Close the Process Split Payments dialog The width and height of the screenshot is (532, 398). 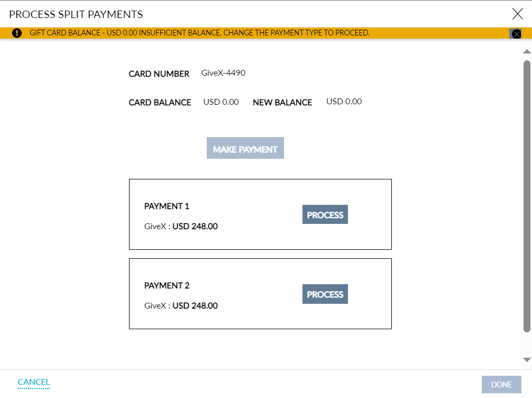click(x=517, y=14)
